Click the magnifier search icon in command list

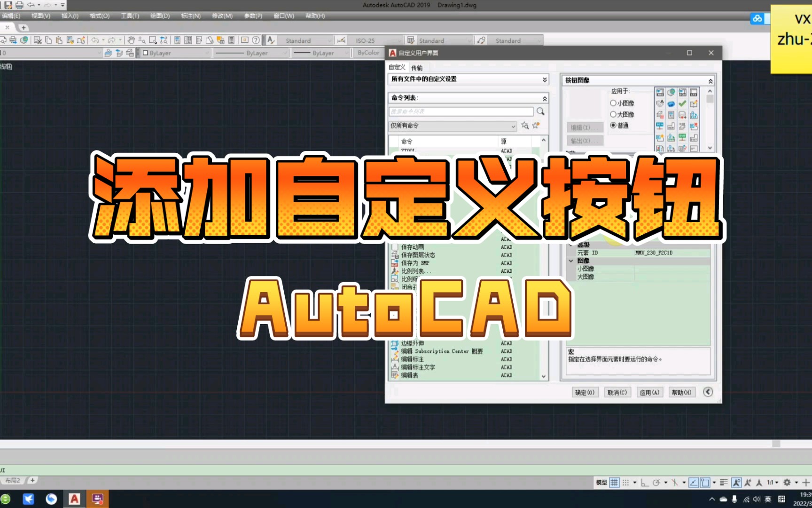[540, 111]
